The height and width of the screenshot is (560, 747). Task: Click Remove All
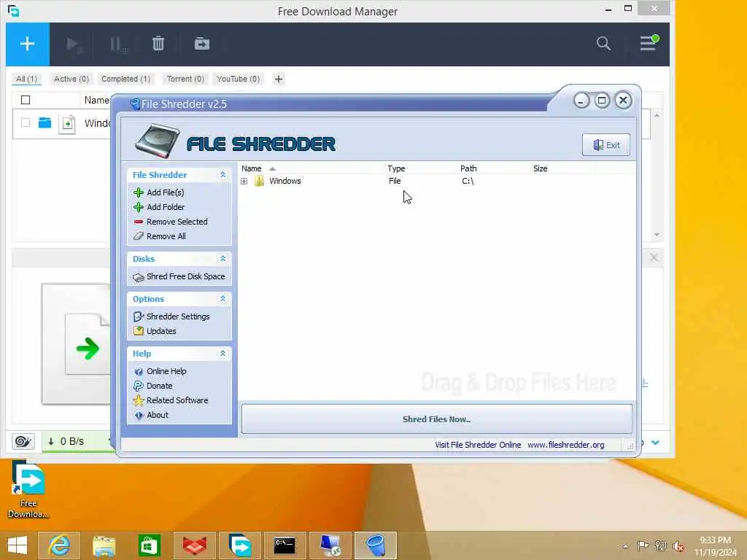tap(160, 236)
